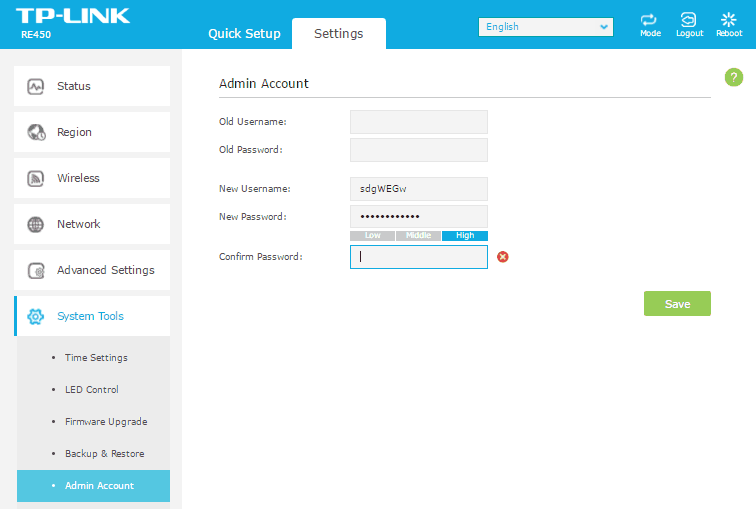Screen dimensions: 756x509
Task: Click the High password strength indicator
Action: point(465,236)
